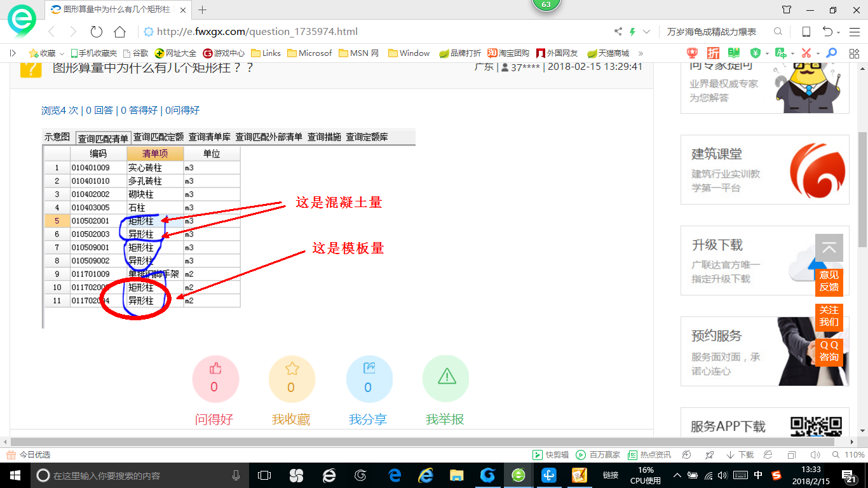The width and height of the screenshot is (868, 488).
Task: Open 快剪辑 in the status bar
Action: point(550,455)
